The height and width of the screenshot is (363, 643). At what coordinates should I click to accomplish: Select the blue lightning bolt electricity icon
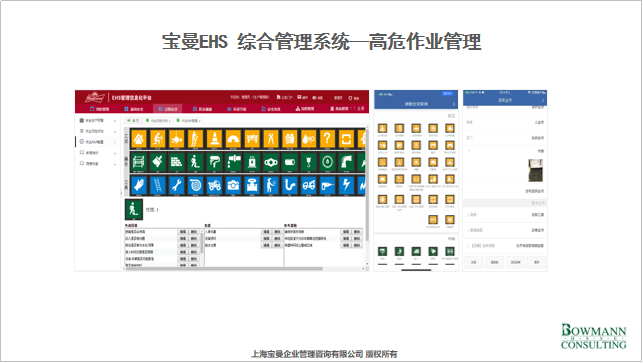tap(346, 185)
